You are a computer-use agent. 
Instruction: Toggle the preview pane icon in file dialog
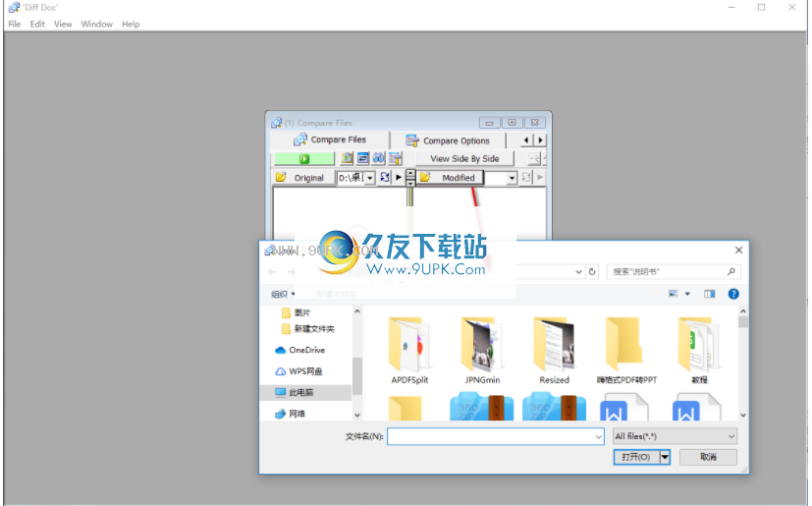[x=710, y=294]
